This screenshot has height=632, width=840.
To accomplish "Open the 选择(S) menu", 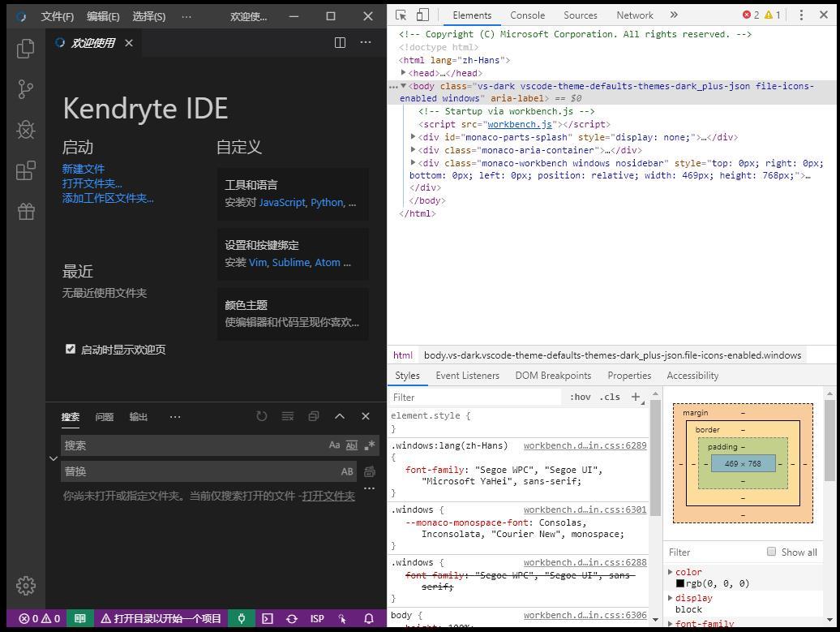I will pyautogui.click(x=149, y=16).
